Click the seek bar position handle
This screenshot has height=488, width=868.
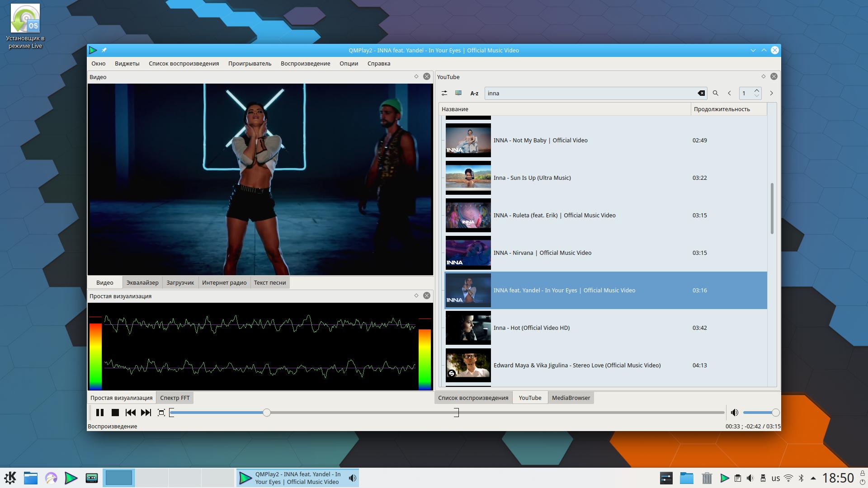click(267, 413)
